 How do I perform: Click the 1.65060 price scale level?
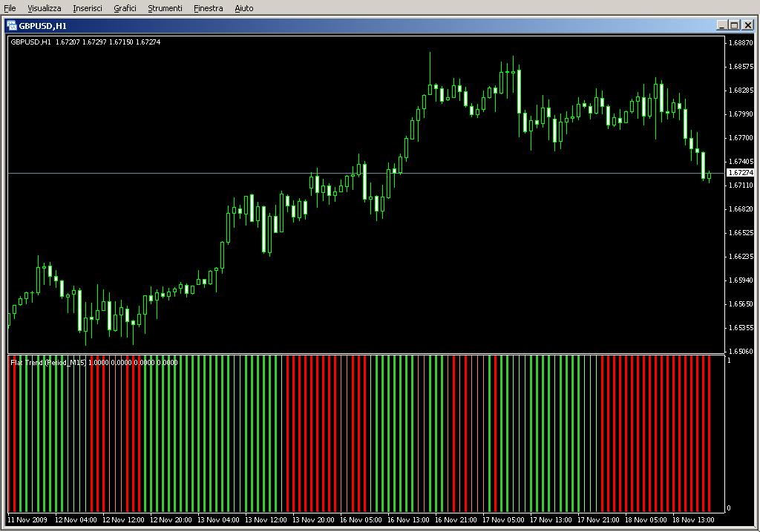pos(741,352)
